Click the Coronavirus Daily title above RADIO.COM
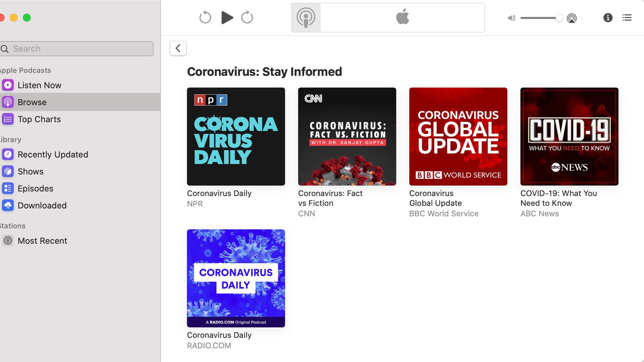 click(219, 335)
